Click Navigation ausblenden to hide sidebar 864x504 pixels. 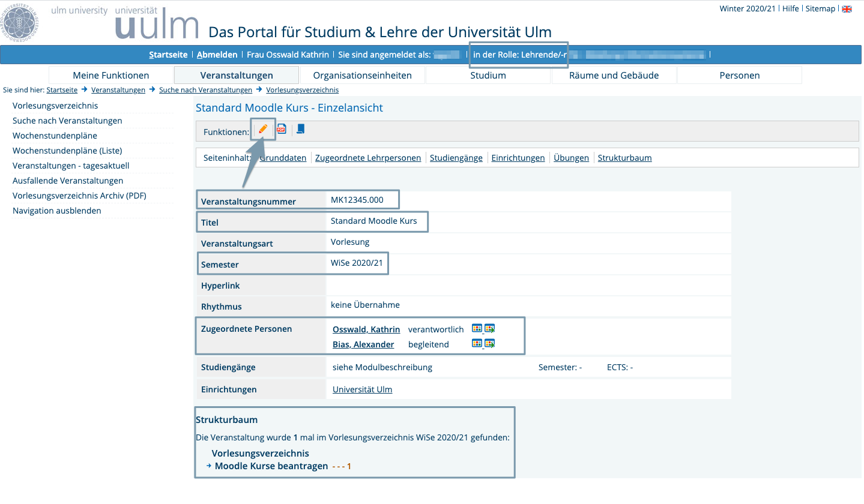tap(57, 211)
